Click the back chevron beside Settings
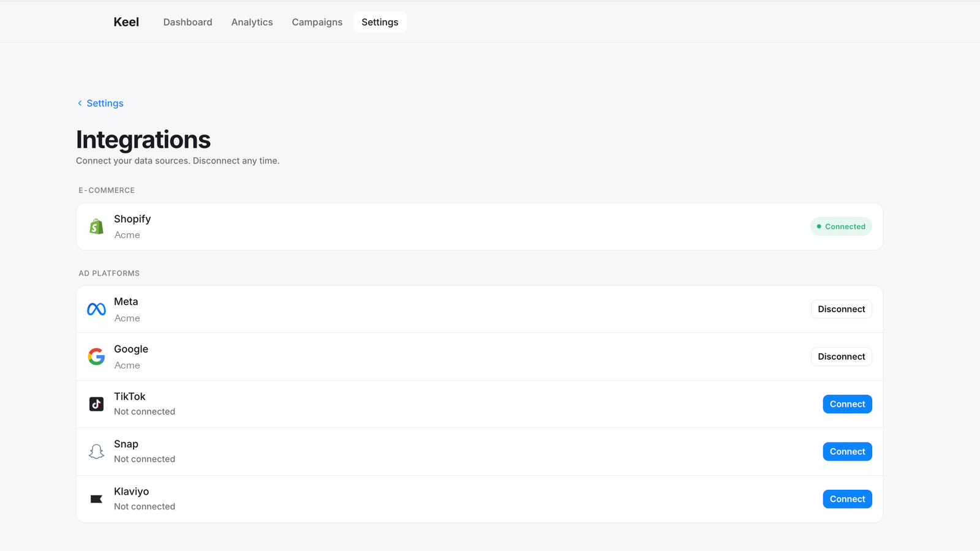 pos(80,103)
